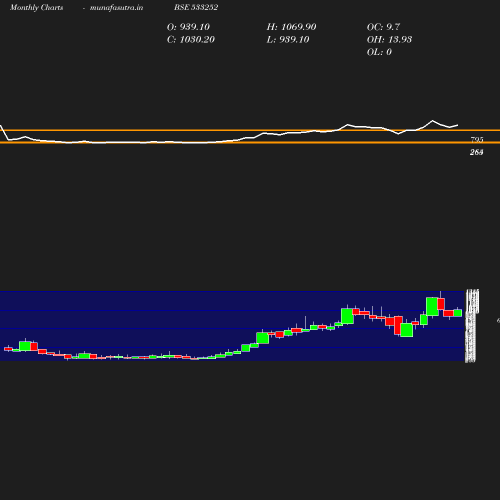Viewport: 500px width, 500px height.
Task: Select the low price 'L: 939.10'
Action: click(x=288, y=39)
